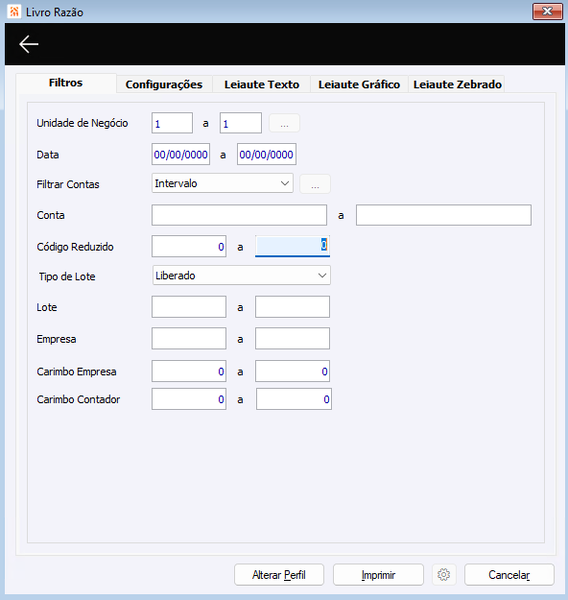The width and height of the screenshot is (568, 600).
Task: Click the ending Conta field
Action: tap(444, 215)
